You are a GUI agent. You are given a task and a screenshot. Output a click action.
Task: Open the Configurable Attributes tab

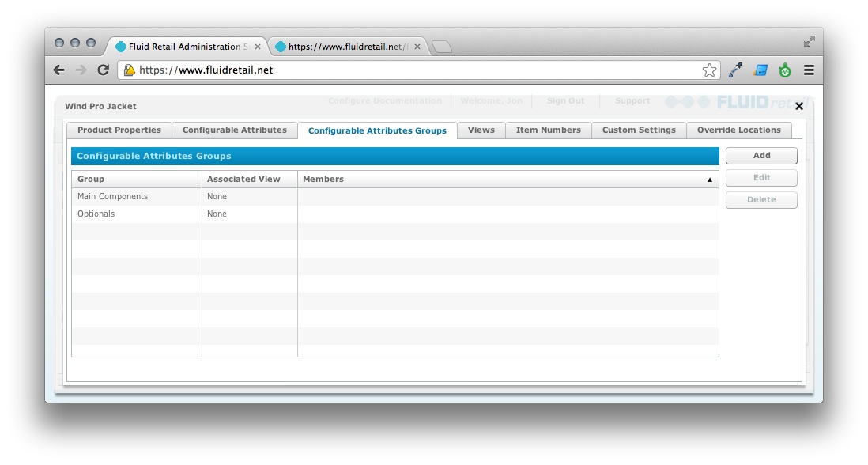click(234, 130)
